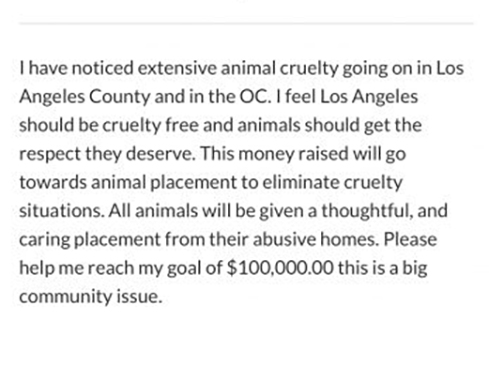This screenshot has width=489, height=366.
Task: Click the word "towards" starting the fifth line
Action: coord(53,182)
